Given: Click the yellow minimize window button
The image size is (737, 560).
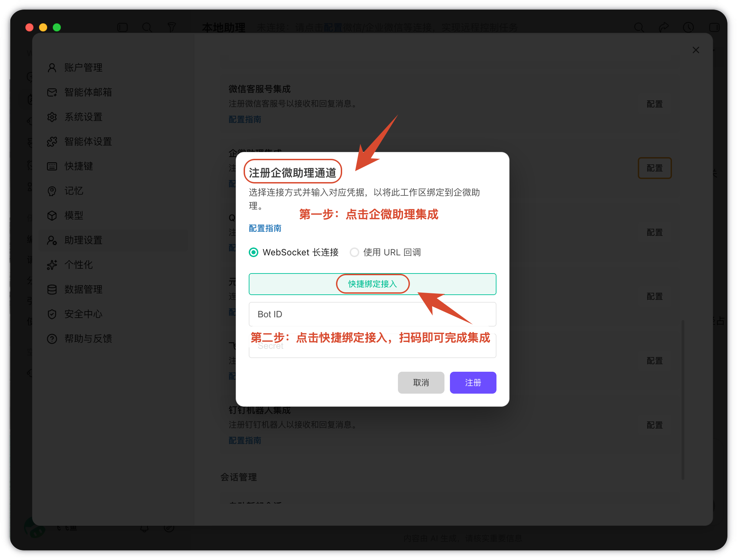Looking at the screenshot, I should point(43,27).
